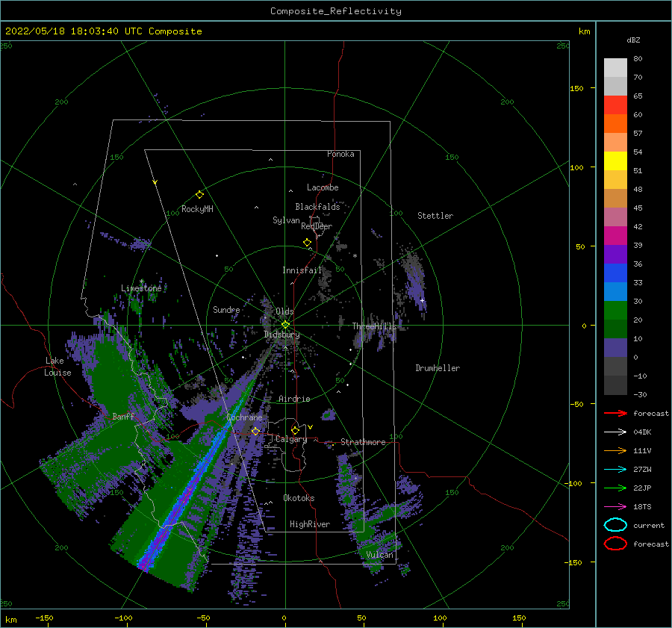This screenshot has width=672, height=628.
Task: Click the RockyMH label
Action: tap(197, 209)
